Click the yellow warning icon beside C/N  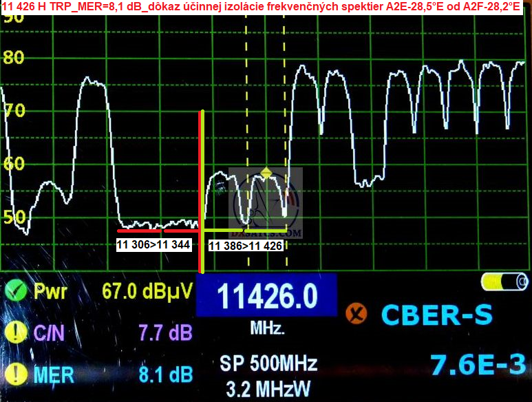[x=14, y=333]
